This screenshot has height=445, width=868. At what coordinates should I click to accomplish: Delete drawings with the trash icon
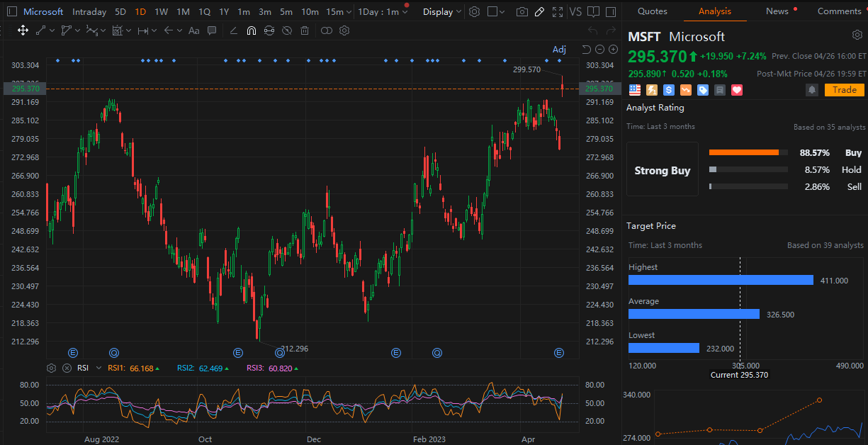pyautogui.click(x=305, y=30)
